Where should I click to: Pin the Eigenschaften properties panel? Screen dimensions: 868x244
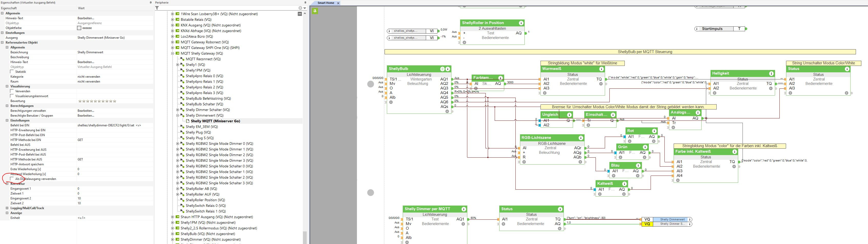(150, 3)
